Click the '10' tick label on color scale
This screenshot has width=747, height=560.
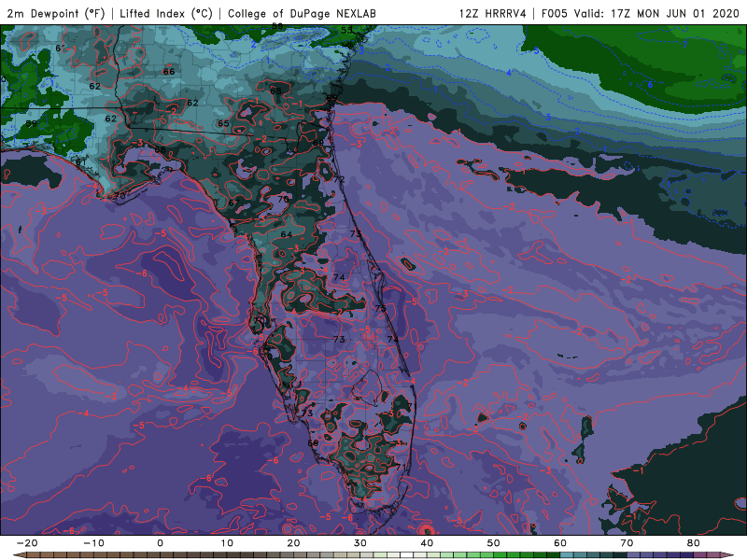point(227,543)
